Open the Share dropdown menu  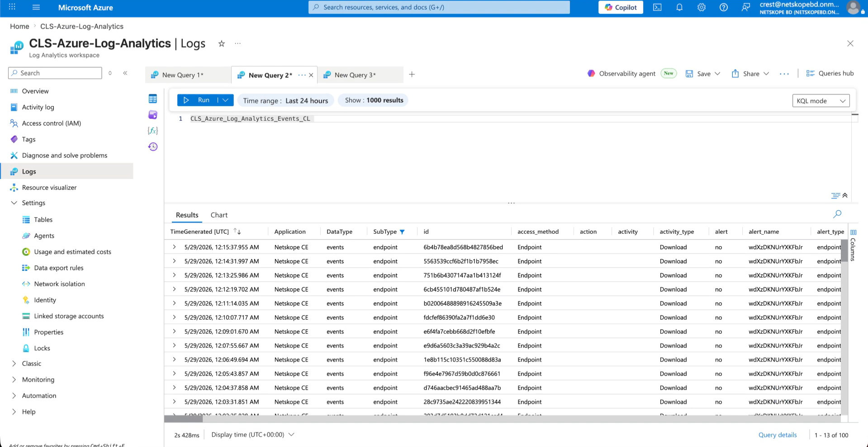point(766,74)
